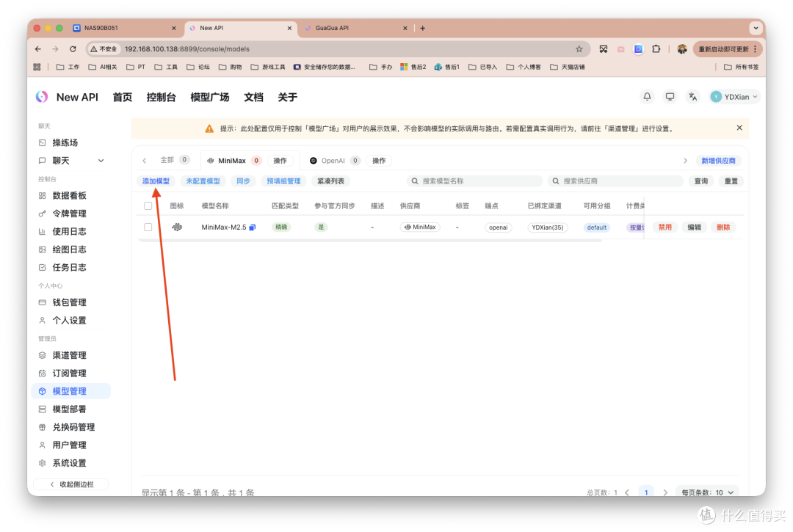793x532 pixels.
Task: Open 任务日志 in the sidebar
Action: [70, 267]
